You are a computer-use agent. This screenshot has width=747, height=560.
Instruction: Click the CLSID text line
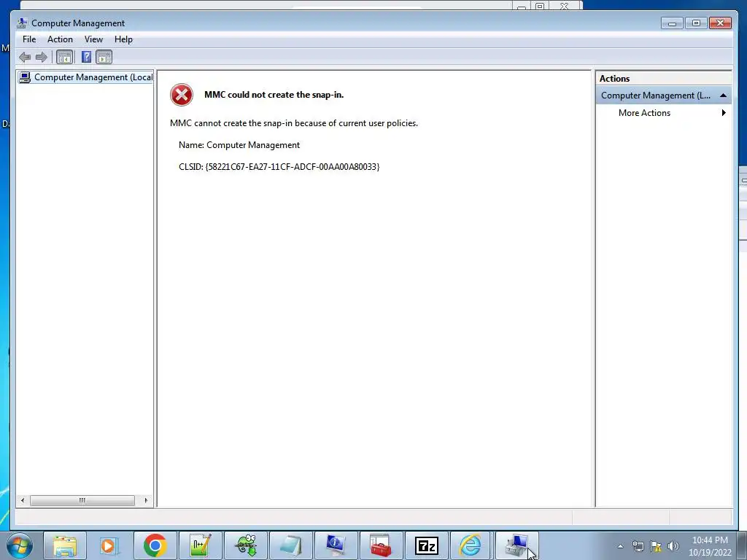click(x=279, y=167)
